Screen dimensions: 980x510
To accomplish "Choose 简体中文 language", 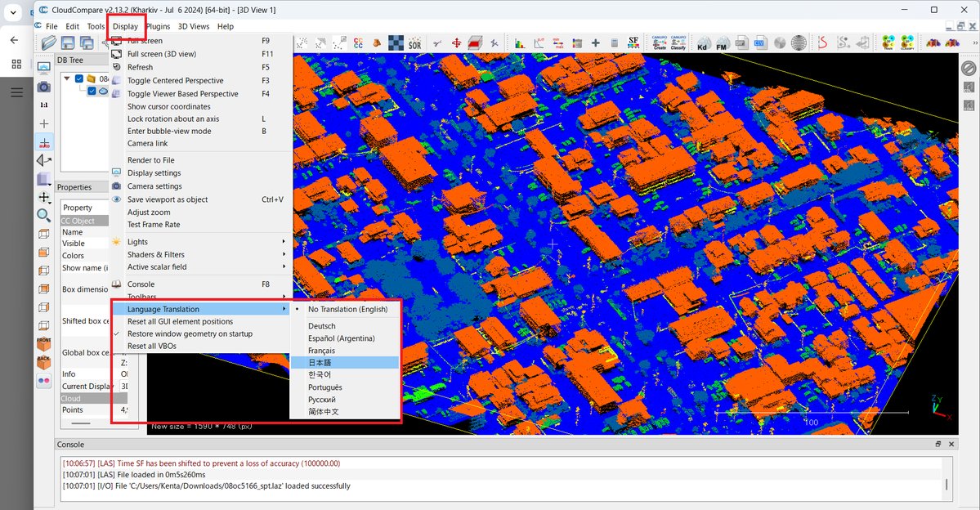I will pyautogui.click(x=345, y=412).
